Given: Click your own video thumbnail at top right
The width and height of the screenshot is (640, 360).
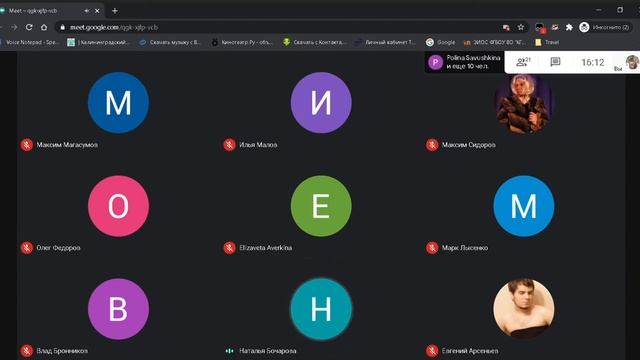Looking at the screenshot, I should 632,62.
